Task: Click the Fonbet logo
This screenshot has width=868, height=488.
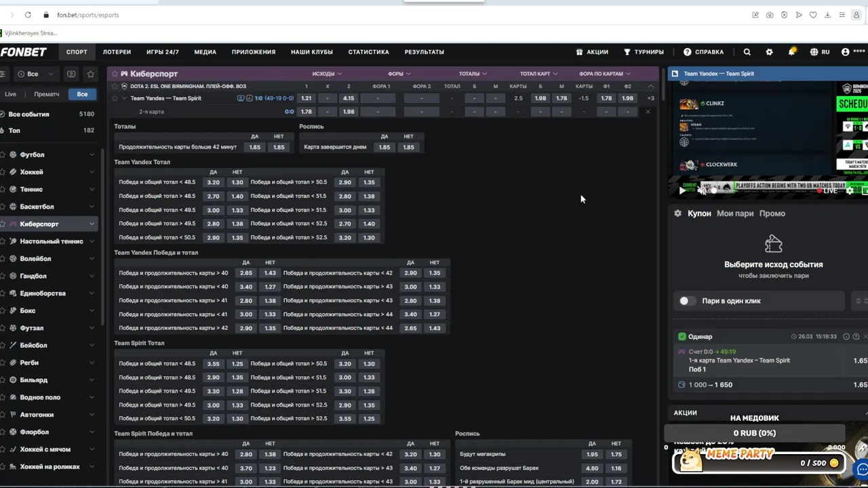Action: pos(24,52)
